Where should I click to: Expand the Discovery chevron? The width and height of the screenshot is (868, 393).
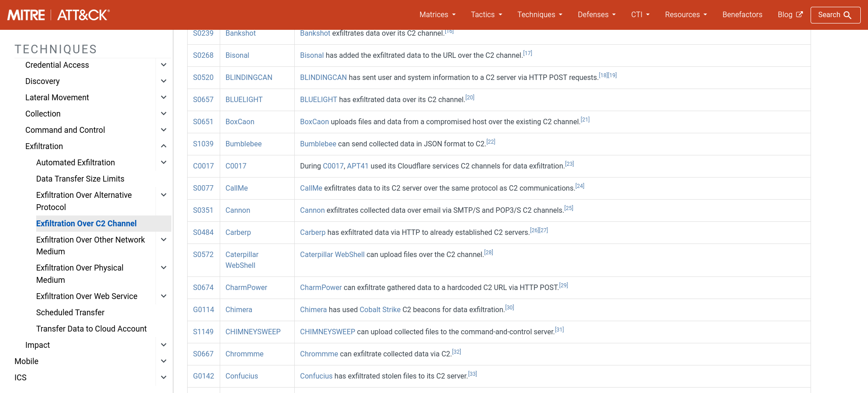pyautogui.click(x=164, y=81)
